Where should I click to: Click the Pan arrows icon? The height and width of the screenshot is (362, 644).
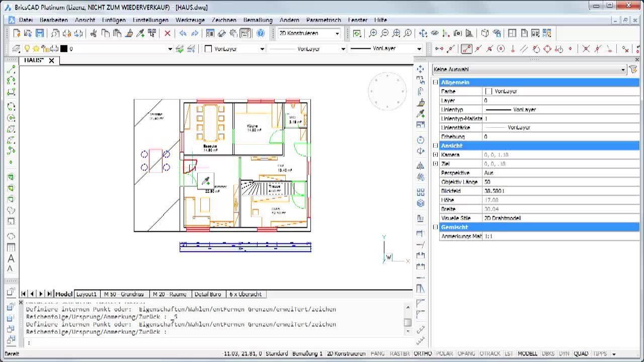tap(423, 33)
